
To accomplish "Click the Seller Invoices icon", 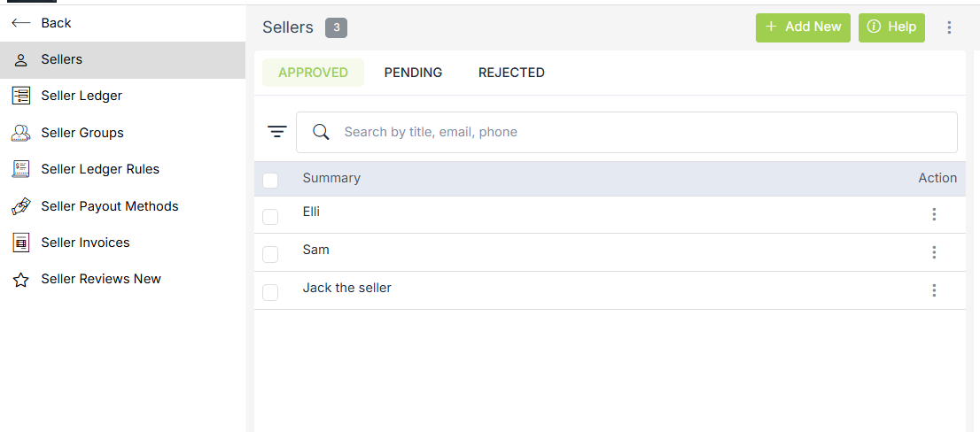I will click(21, 243).
